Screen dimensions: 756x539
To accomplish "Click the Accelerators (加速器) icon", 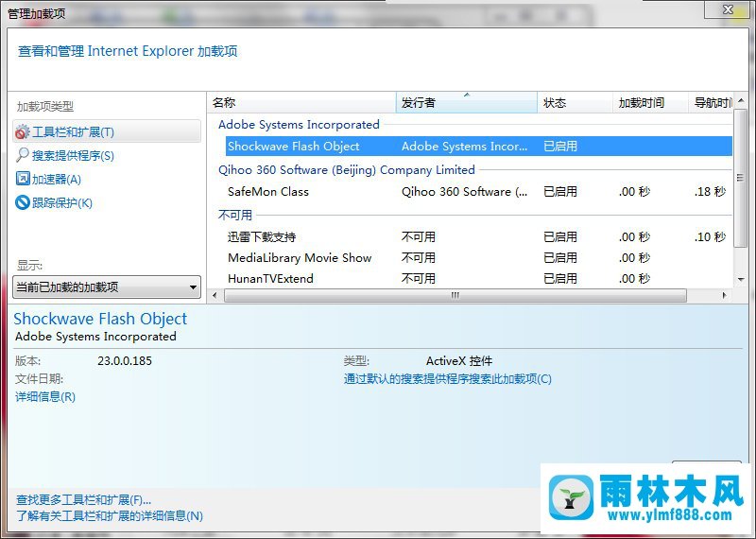I will click(x=23, y=179).
